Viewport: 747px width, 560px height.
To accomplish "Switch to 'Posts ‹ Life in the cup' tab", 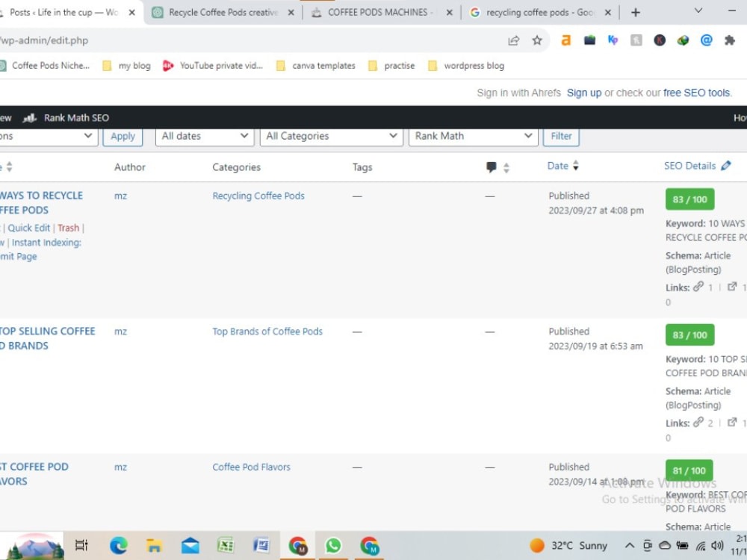I will click(63, 13).
